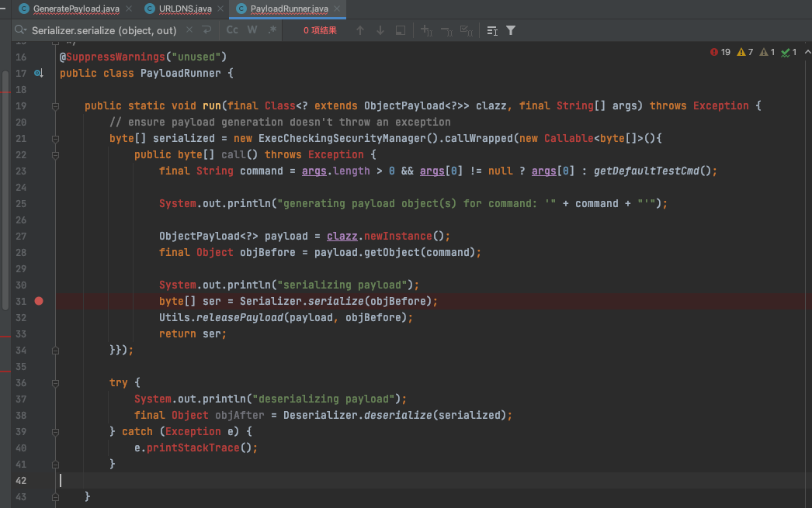Click deserialize method call on line 38
The width and height of the screenshot is (812, 508).
click(x=397, y=416)
